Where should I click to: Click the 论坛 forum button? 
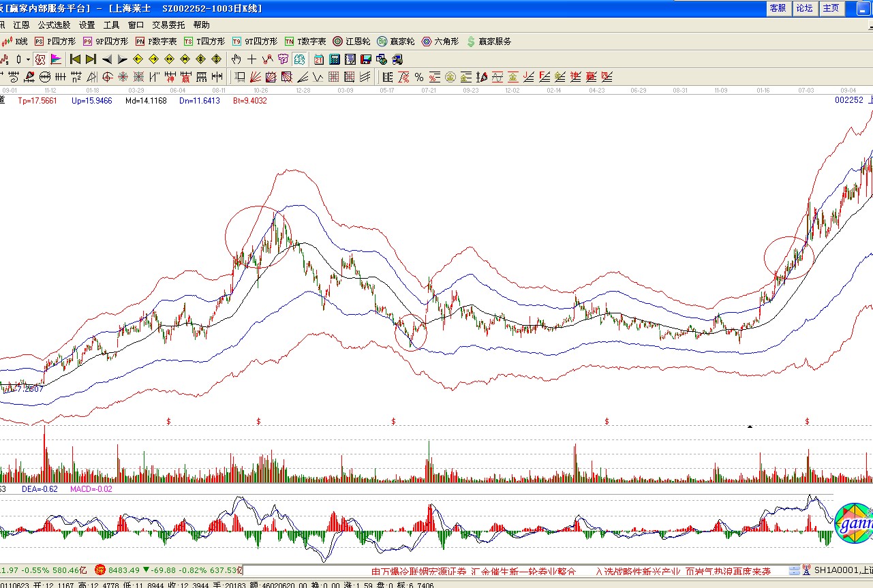coord(805,8)
